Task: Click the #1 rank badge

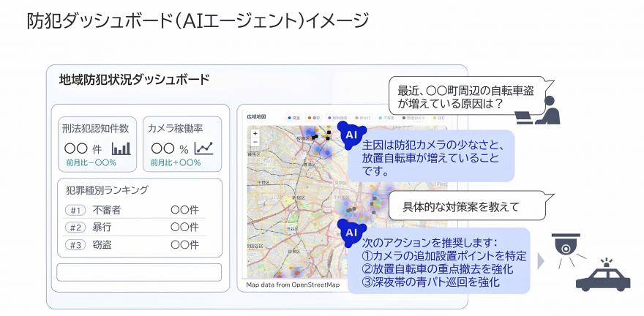Action: click(x=75, y=211)
